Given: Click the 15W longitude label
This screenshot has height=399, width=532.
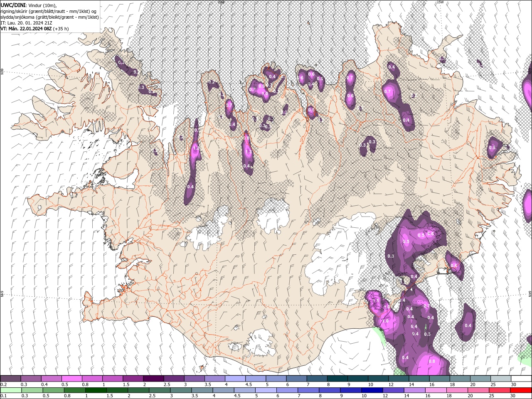Looking at the screenshot, I should click(440, 2).
